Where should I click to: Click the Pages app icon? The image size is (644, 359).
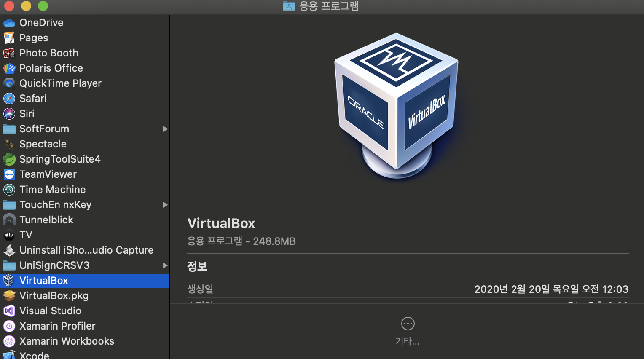coord(9,38)
